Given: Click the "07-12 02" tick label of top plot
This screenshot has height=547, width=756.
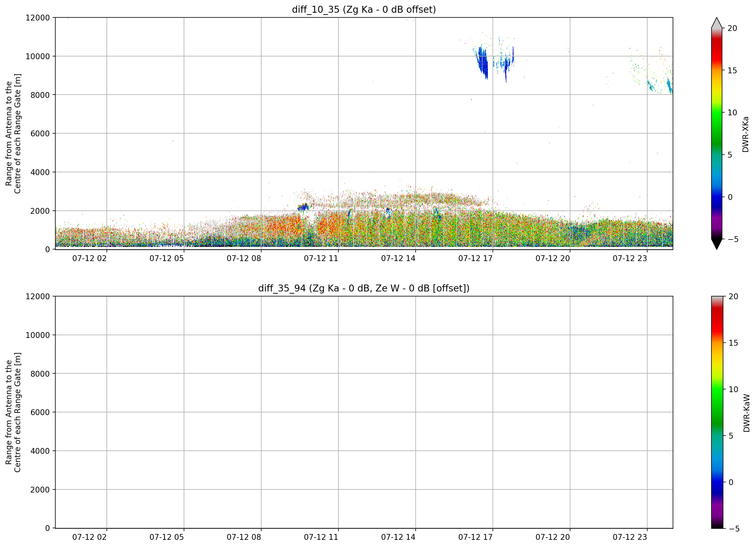Looking at the screenshot, I should pos(89,259).
